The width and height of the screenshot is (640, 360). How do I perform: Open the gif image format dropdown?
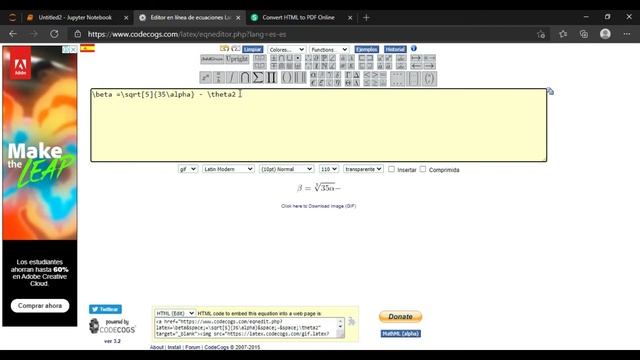pyautogui.click(x=188, y=169)
